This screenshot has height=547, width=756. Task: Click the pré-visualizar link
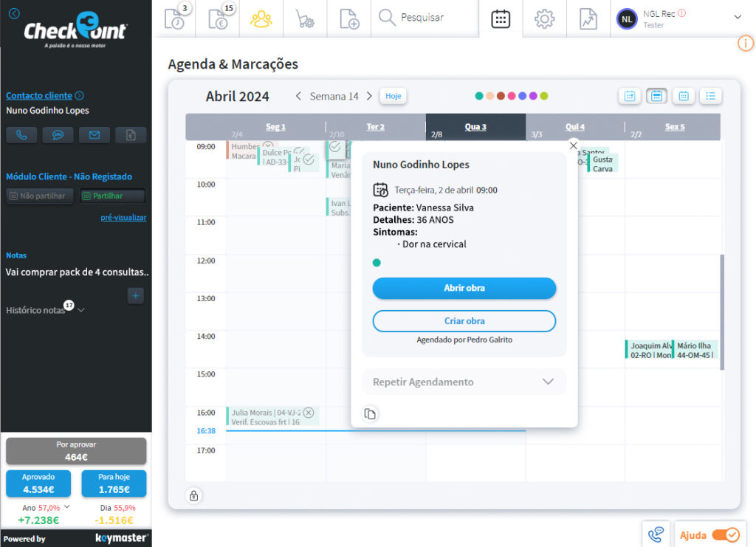tap(123, 218)
